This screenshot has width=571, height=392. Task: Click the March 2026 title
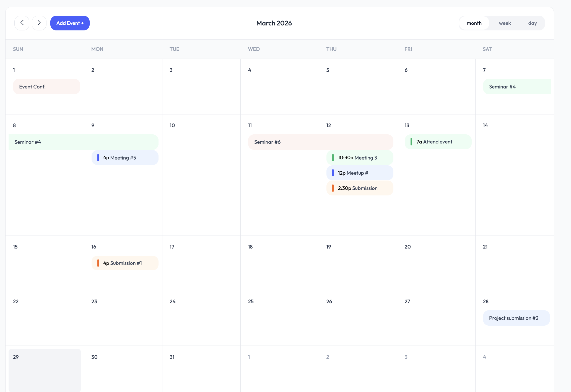coord(274,23)
